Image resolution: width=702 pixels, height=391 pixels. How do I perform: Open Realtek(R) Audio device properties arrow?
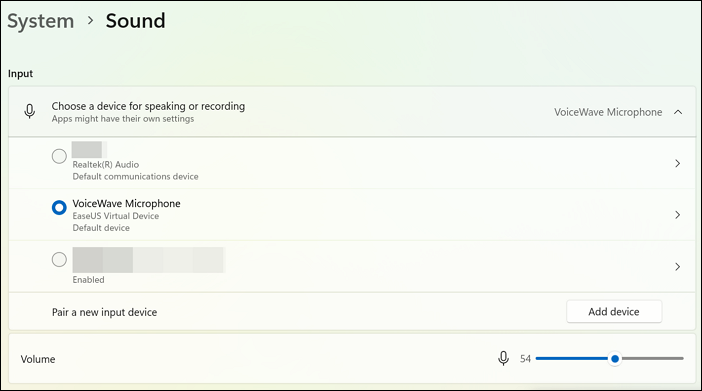pyautogui.click(x=678, y=163)
